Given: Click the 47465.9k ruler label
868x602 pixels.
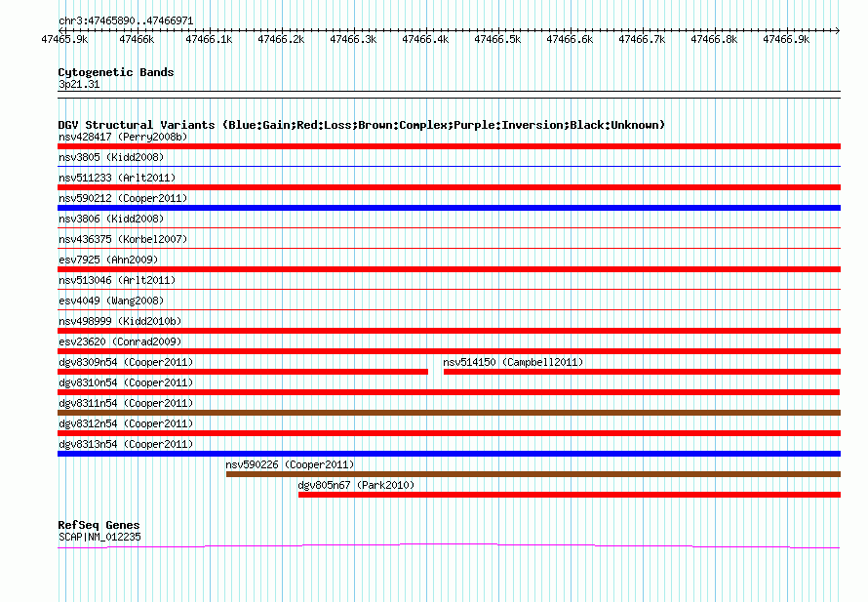Looking at the screenshot, I should tap(64, 39).
